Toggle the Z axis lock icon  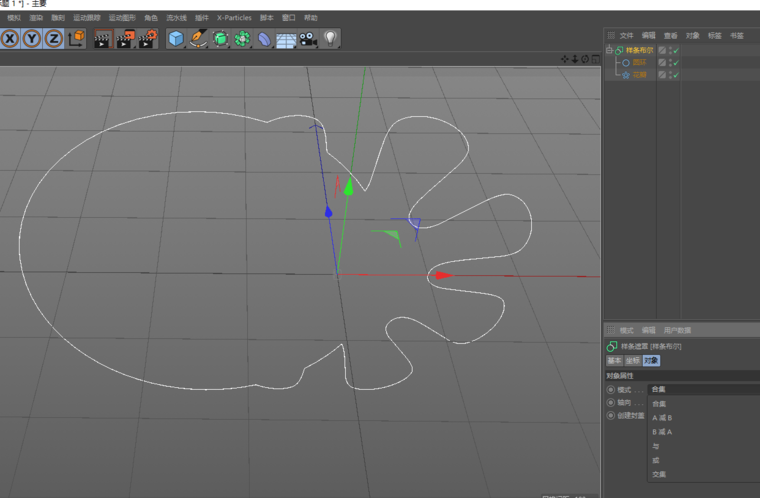(54, 39)
